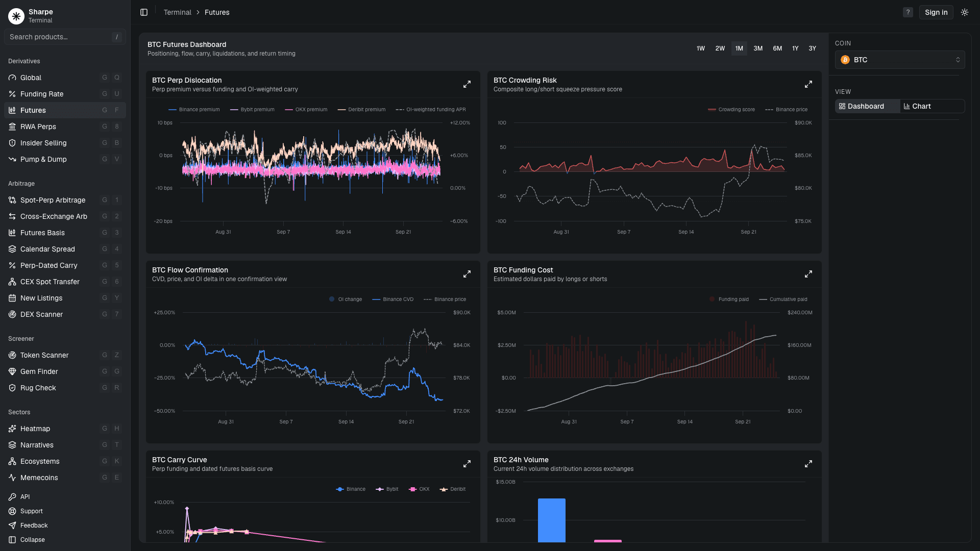
Task: Open Spot-Perp Arbitrage icon
Action: coord(12,200)
